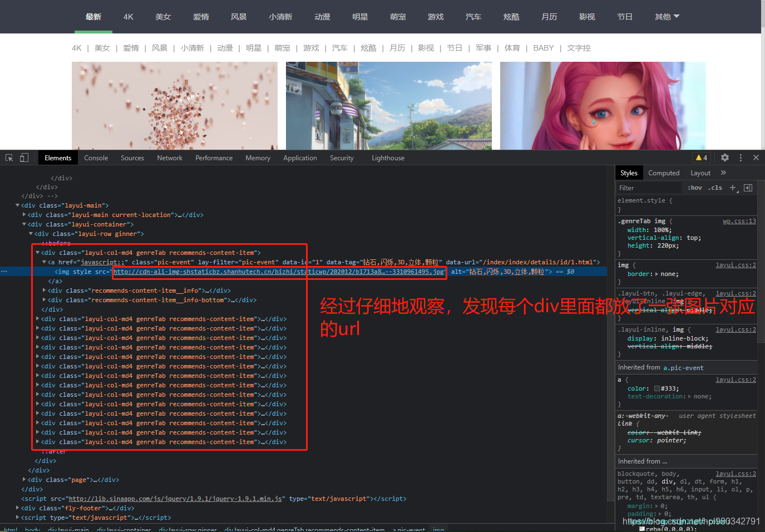Click the warnings count badge
Screen dimensions: 765x532
[702, 158]
